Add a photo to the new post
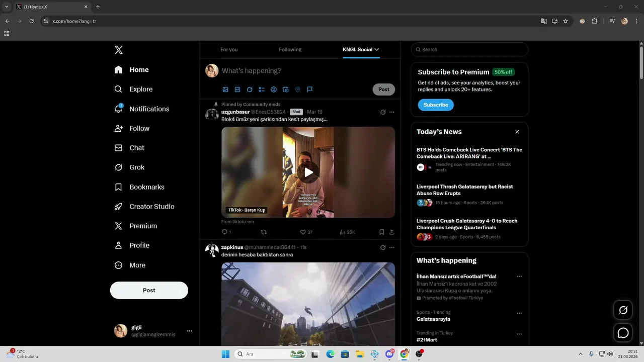Image resolution: width=644 pixels, height=362 pixels. [225, 89]
